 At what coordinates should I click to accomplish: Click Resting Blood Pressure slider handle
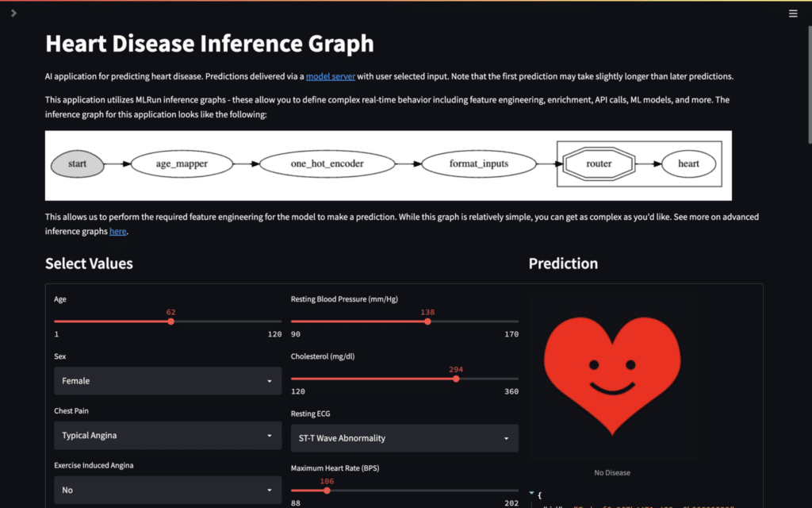(427, 322)
